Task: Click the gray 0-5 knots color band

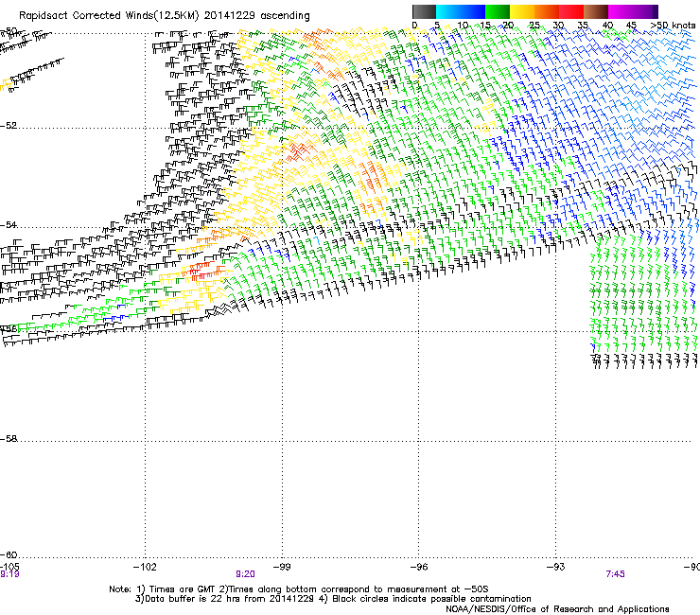Action: [424, 11]
